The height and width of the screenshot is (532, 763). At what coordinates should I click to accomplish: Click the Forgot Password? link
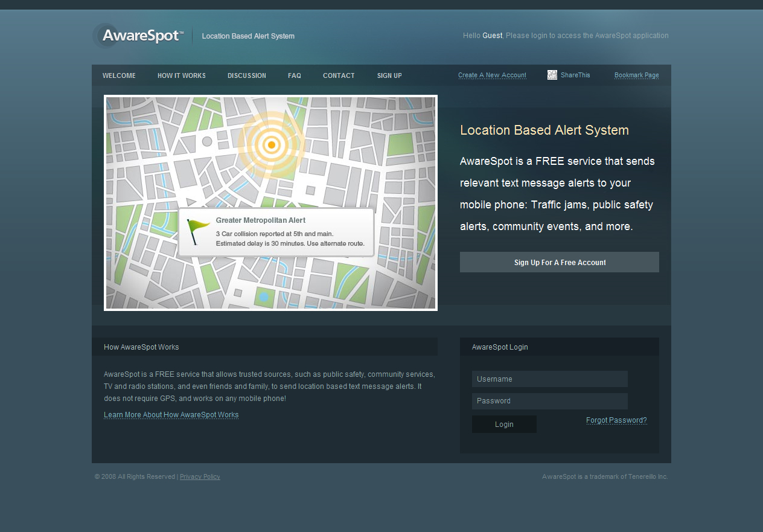click(x=616, y=420)
